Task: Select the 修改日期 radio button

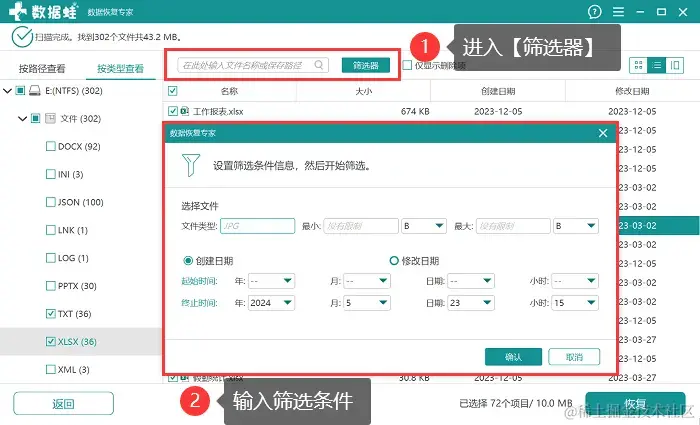Action: 394,261
